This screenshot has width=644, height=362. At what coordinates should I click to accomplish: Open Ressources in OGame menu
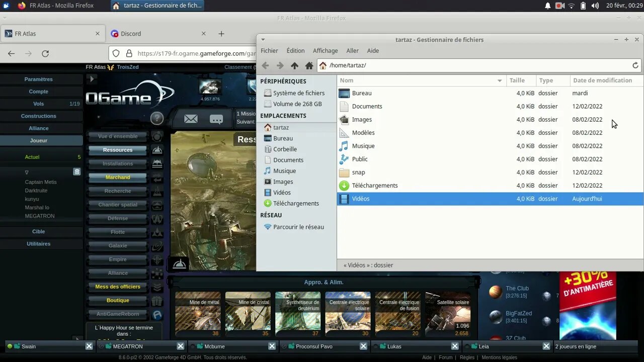[x=118, y=150]
